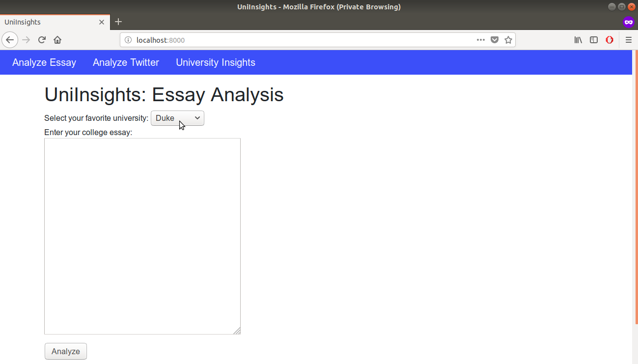Expand the favorite university dropdown
Screen dimensions: 638x364
pos(177,118)
